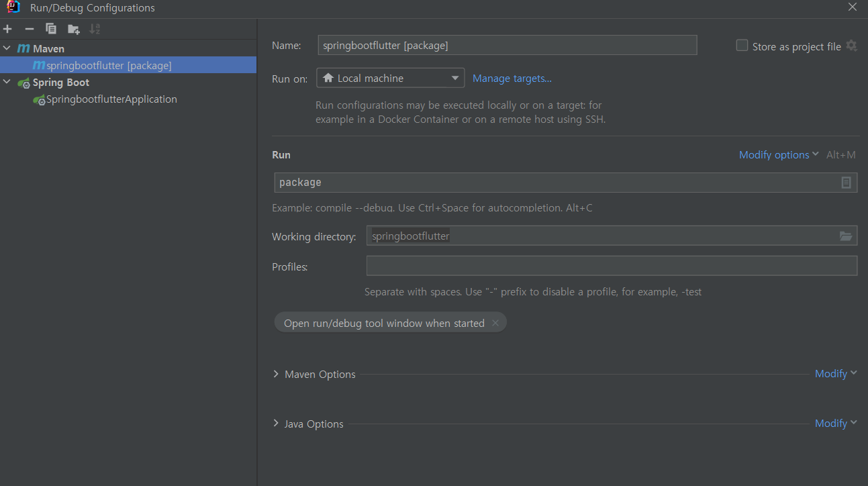Open Modify menu for Maven Options
The height and width of the screenshot is (486, 868).
[836, 374]
